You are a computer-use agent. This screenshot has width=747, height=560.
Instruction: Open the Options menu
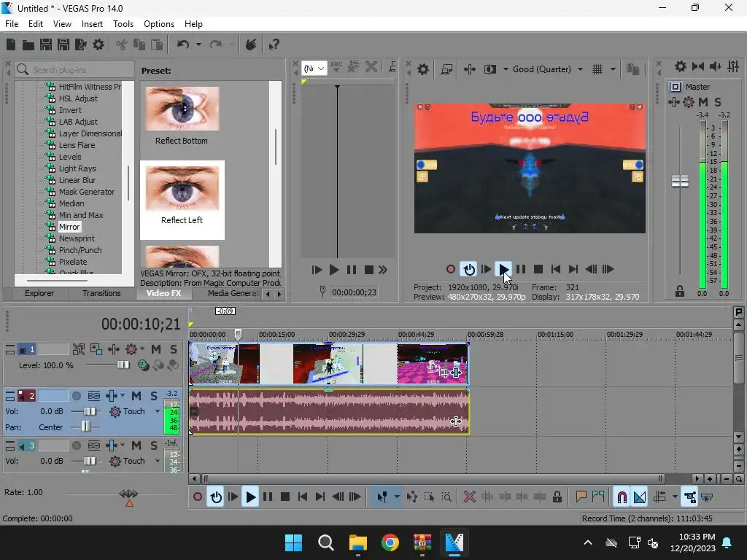coord(158,24)
